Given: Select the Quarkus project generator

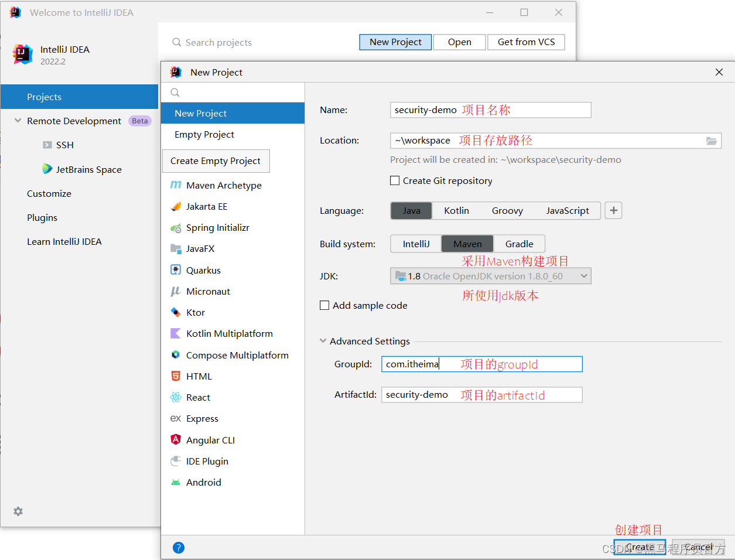Looking at the screenshot, I should tap(201, 269).
